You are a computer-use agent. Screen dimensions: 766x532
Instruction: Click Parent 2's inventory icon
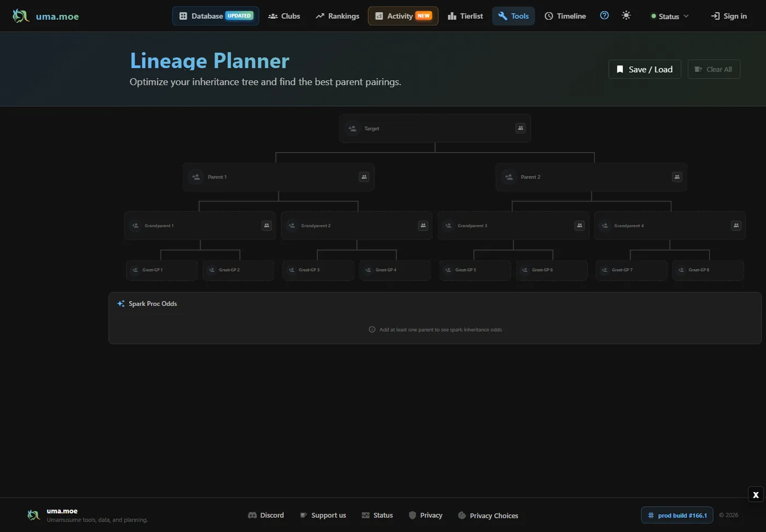[677, 177]
